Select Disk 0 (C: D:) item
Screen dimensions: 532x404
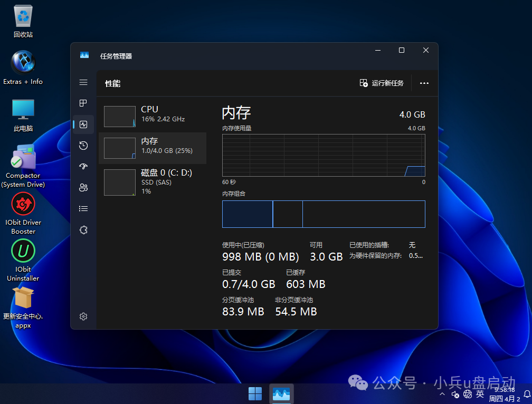coord(153,182)
